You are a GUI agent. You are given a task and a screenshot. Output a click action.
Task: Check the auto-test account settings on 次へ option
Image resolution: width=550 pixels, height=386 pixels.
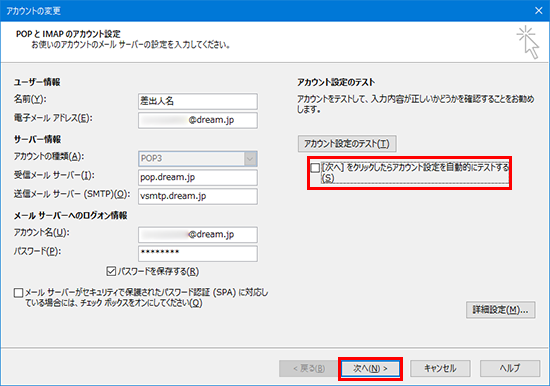315,168
